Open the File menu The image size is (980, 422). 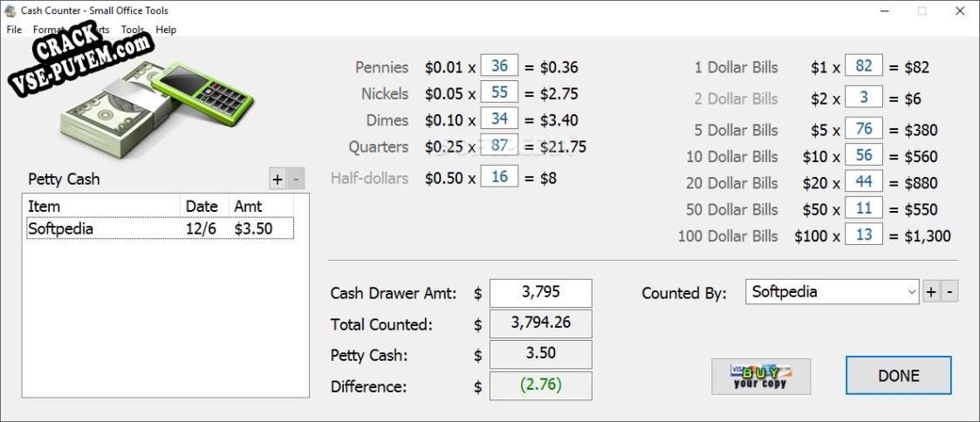[14, 30]
